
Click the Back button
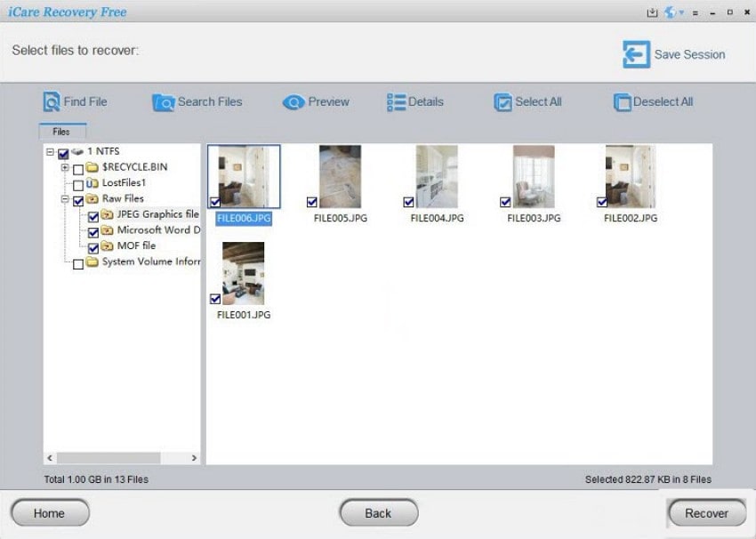[x=379, y=513]
